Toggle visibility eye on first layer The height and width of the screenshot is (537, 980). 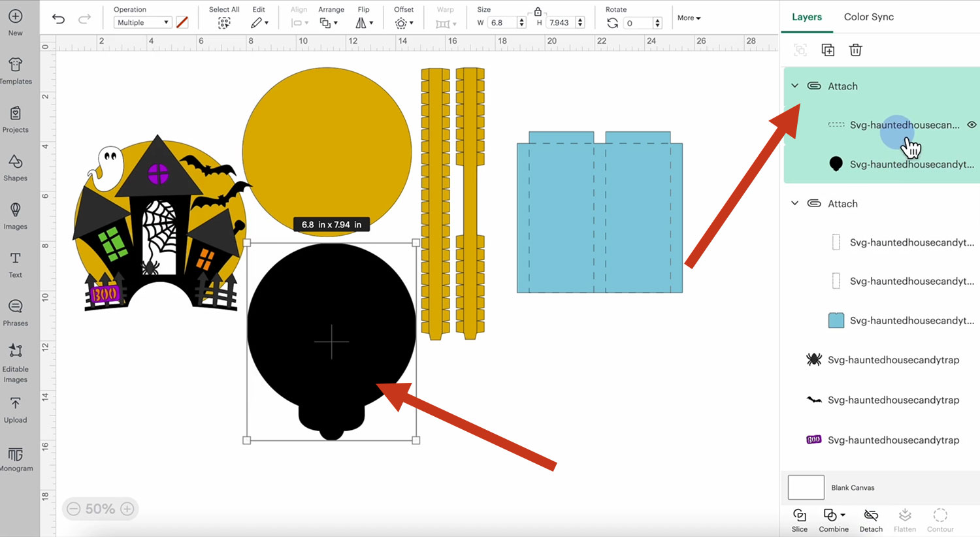[x=972, y=125]
